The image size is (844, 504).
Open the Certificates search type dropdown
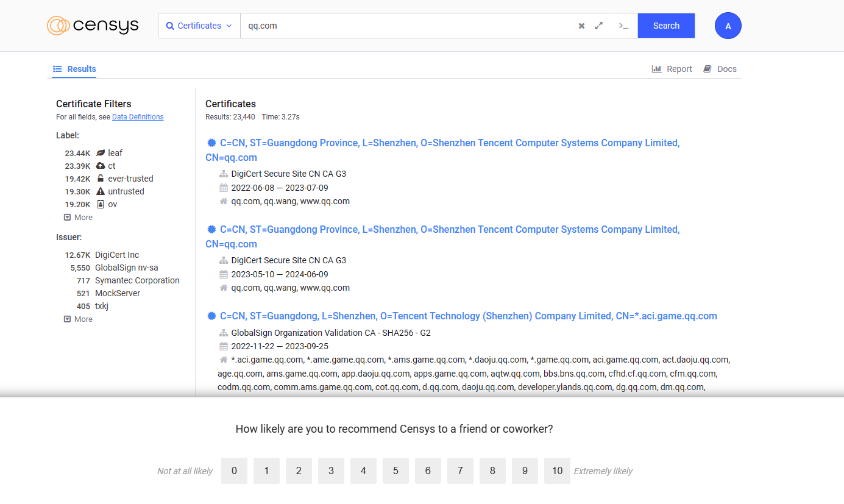(x=199, y=26)
